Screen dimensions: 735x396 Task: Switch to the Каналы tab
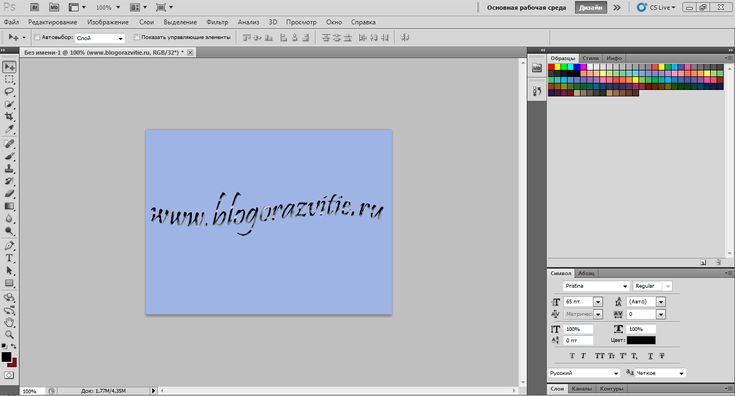tap(582, 389)
